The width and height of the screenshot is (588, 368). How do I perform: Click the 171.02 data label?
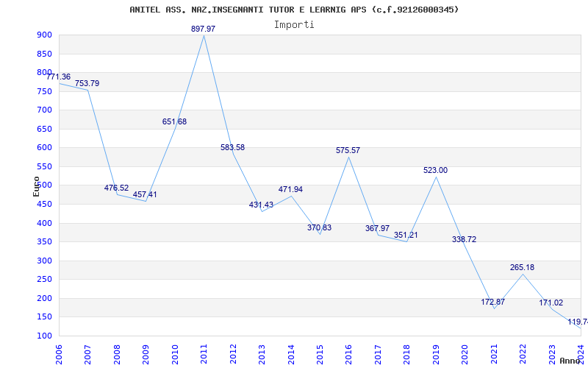click(551, 302)
